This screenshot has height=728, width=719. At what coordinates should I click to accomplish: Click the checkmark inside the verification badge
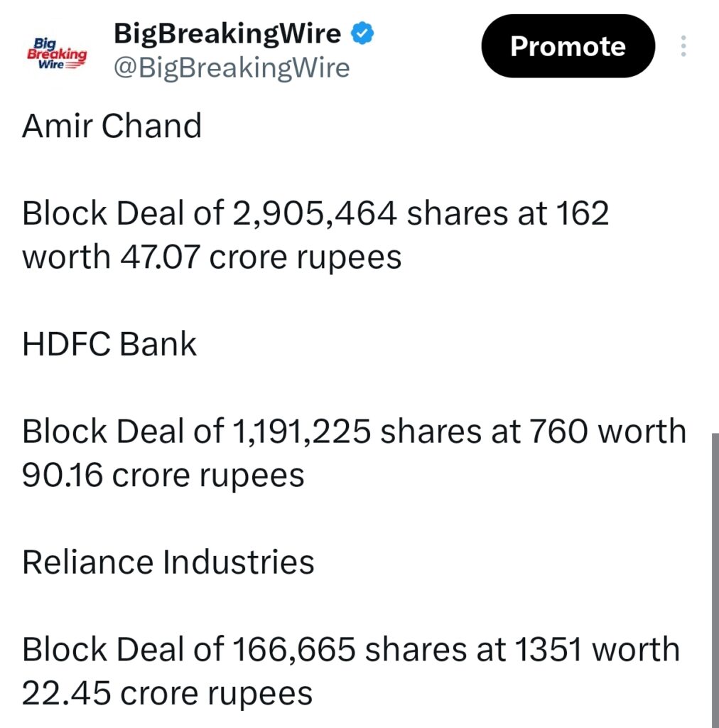(362, 33)
